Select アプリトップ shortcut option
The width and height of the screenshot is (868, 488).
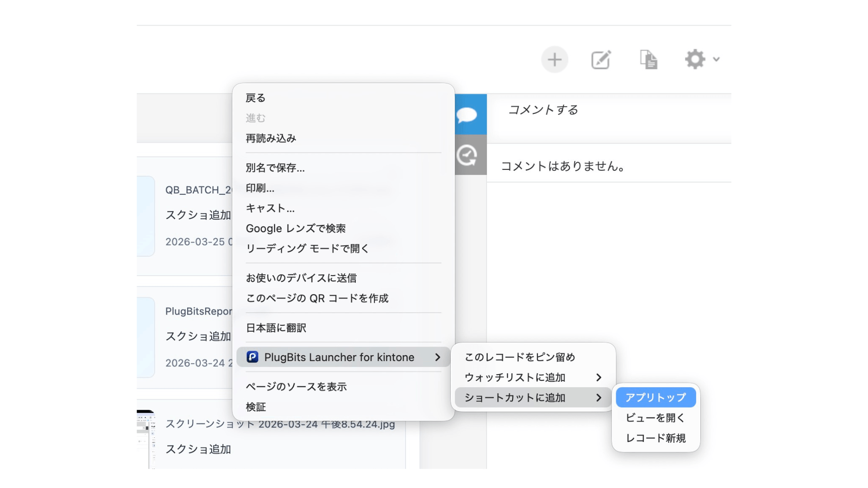[x=656, y=397]
